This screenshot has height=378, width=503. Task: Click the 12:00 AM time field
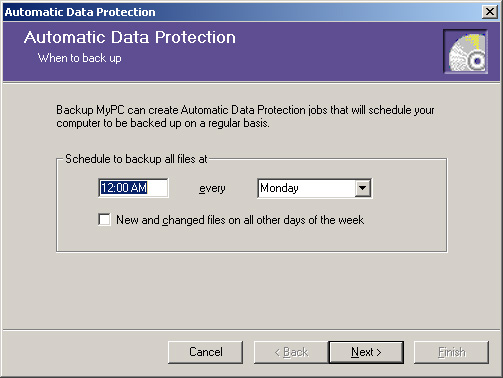click(x=133, y=188)
